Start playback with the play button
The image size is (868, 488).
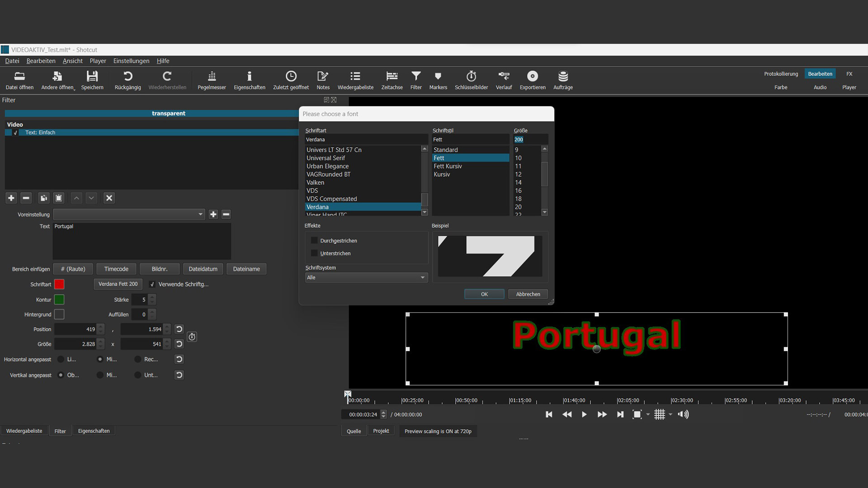click(x=584, y=414)
